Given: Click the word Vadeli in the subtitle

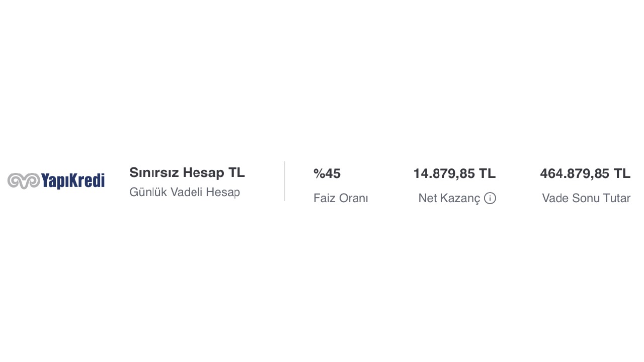Looking at the screenshot, I should pos(187,192).
